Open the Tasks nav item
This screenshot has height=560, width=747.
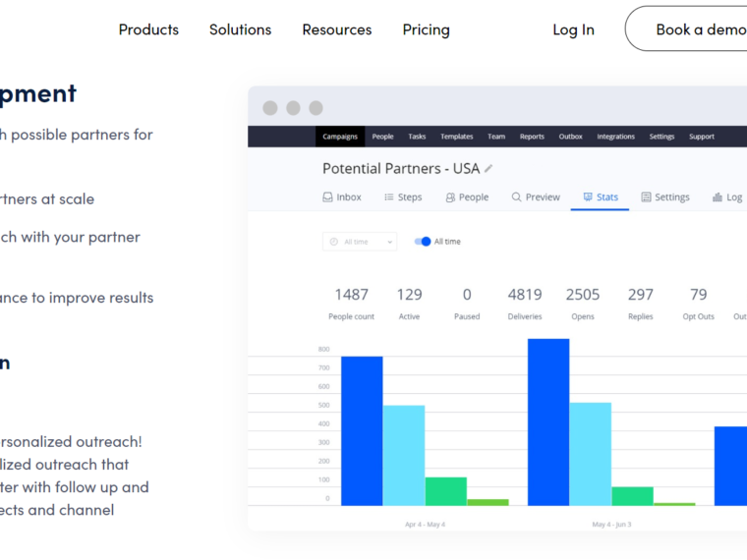point(417,137)
